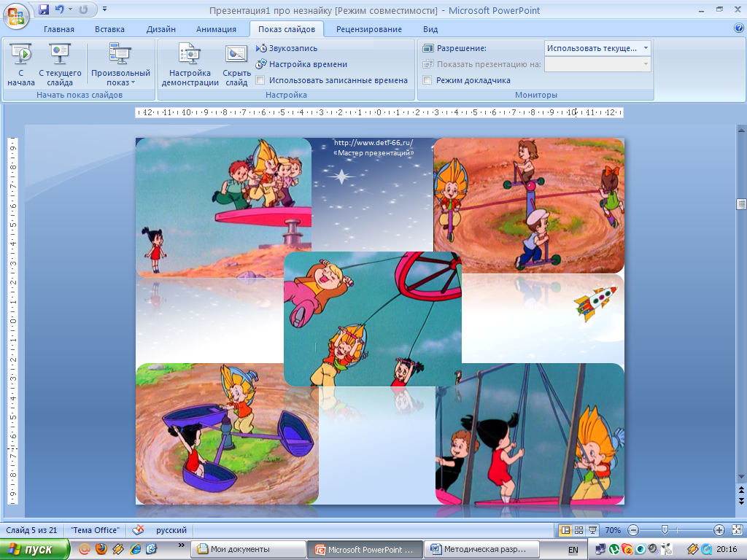The width and height of the screenshot is (747, 560).
Task: Launch Internet Explorer from quick launch
Action: [135, 549]
